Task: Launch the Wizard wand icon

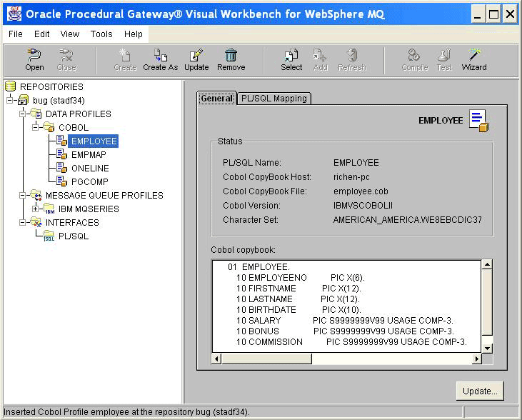Action: 473,56
